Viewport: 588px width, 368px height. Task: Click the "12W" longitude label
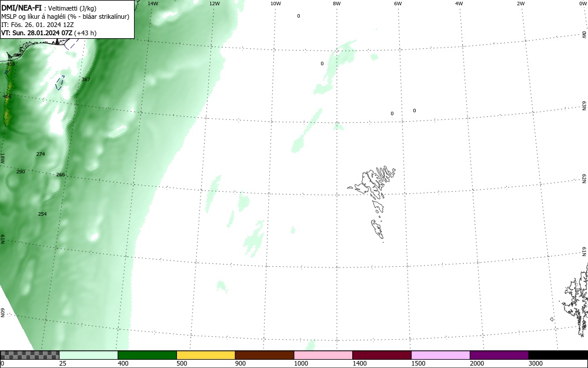coord(214,4)
